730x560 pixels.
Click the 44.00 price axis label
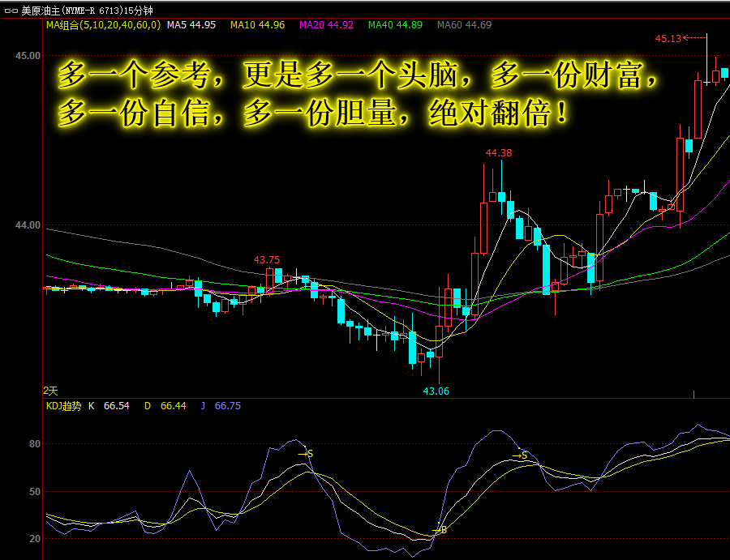(28, 225)
